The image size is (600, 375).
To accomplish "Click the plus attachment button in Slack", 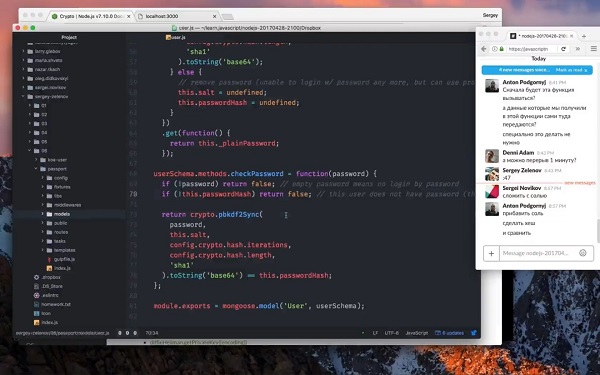I will click(x=491, y=253).
